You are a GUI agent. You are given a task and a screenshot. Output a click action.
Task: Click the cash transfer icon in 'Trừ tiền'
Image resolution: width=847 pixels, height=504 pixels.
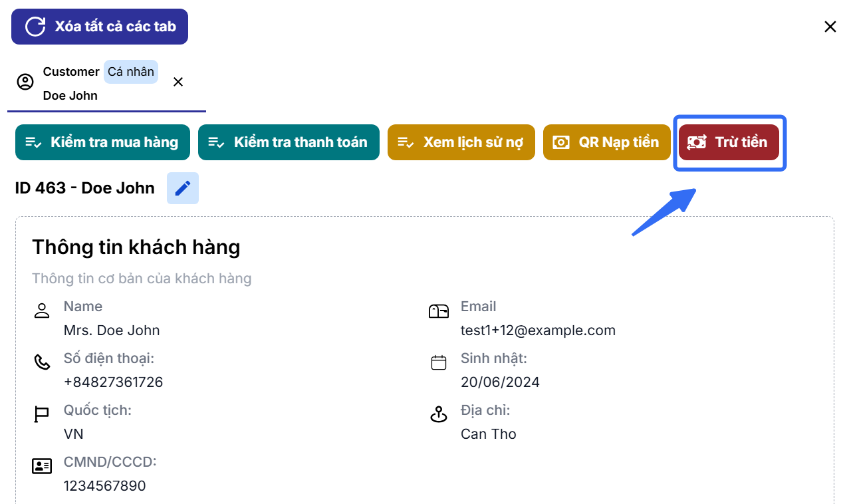point(697,142)
